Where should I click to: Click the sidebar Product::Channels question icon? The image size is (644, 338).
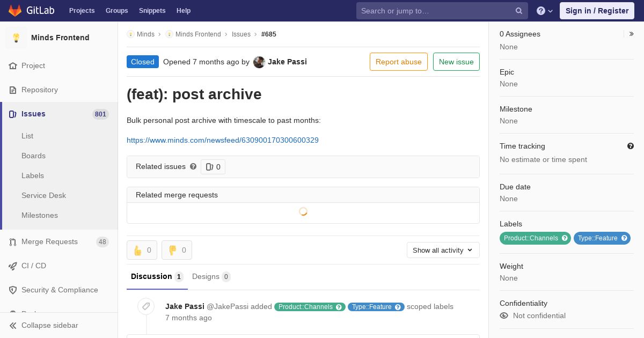tap(565, 238)
